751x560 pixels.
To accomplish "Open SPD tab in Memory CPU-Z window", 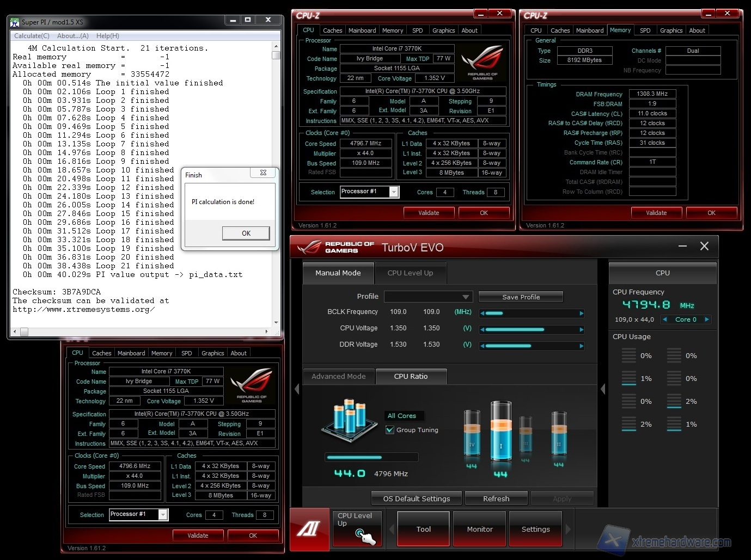I will (645, 30).
